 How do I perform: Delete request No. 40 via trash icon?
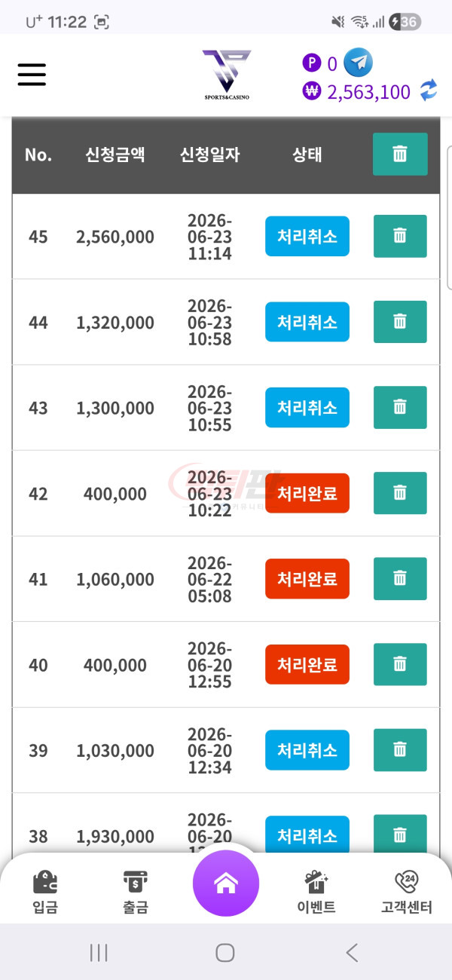pyautogui.click(x=400, y=664)
